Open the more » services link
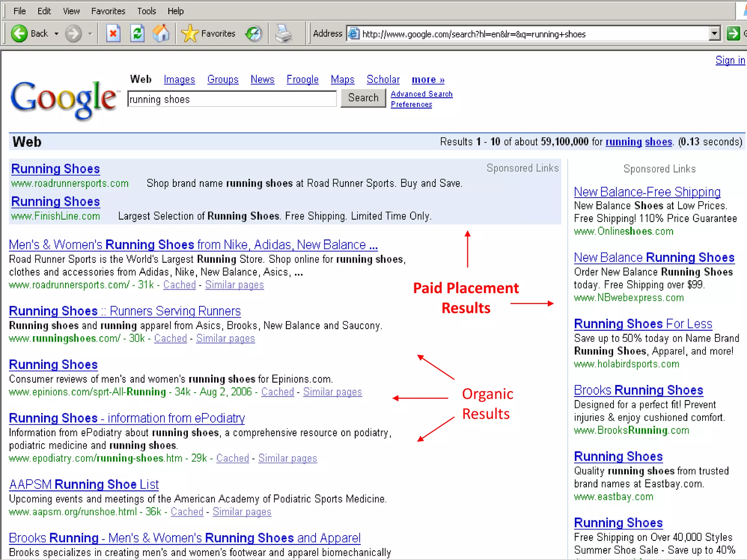 tap(428, 79)
